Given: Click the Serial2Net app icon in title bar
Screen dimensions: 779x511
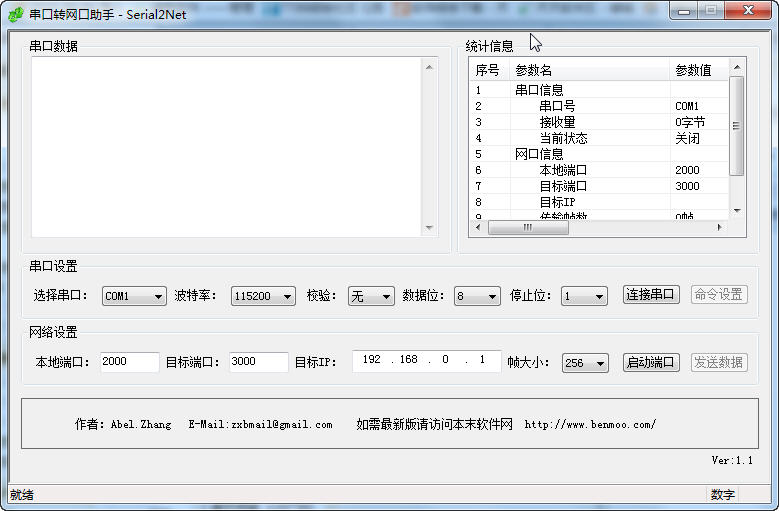Looking at the screenshot, I should click(x=16, y=14).
